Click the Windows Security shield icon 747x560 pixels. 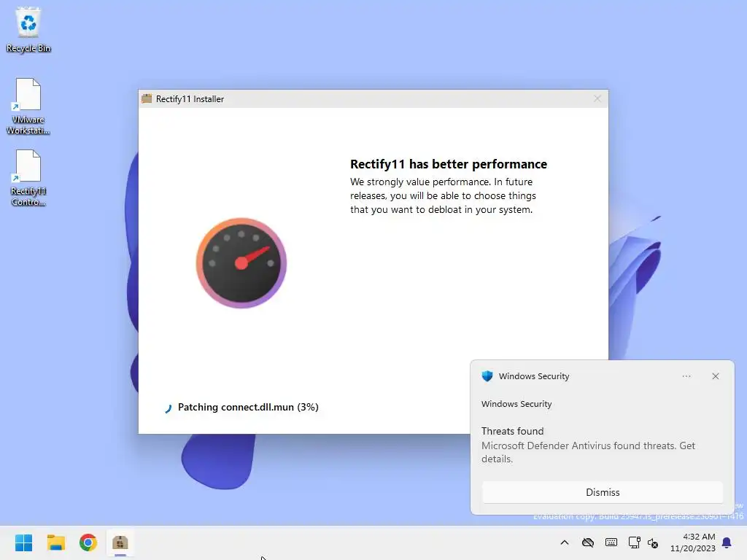487,376
